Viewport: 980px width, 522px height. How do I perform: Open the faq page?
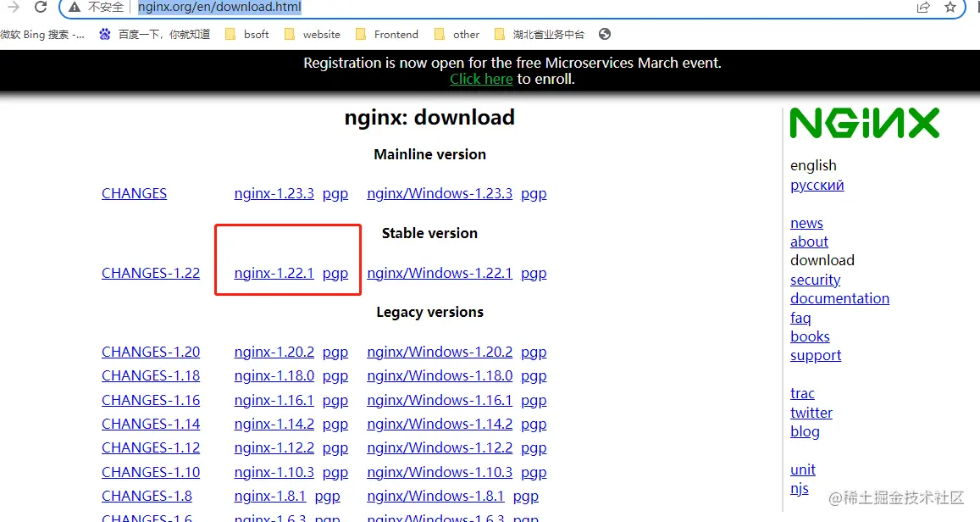[x=800, y=318]
